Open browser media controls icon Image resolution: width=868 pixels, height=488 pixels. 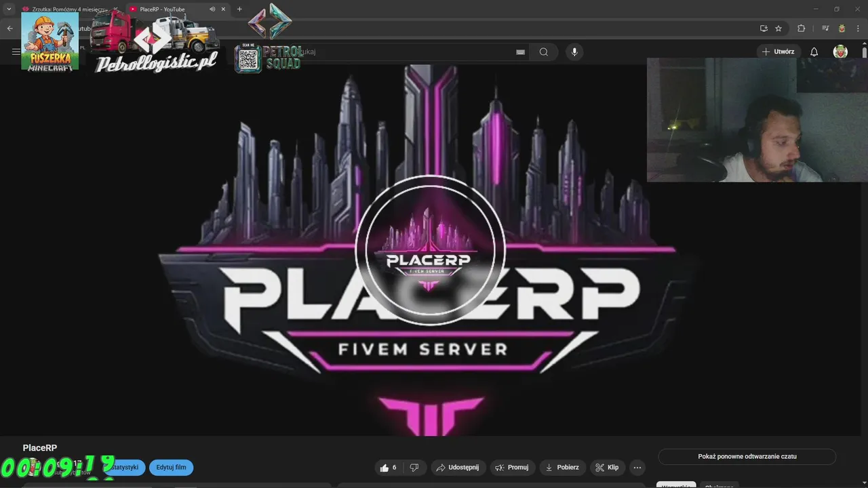tap(825, 28)
